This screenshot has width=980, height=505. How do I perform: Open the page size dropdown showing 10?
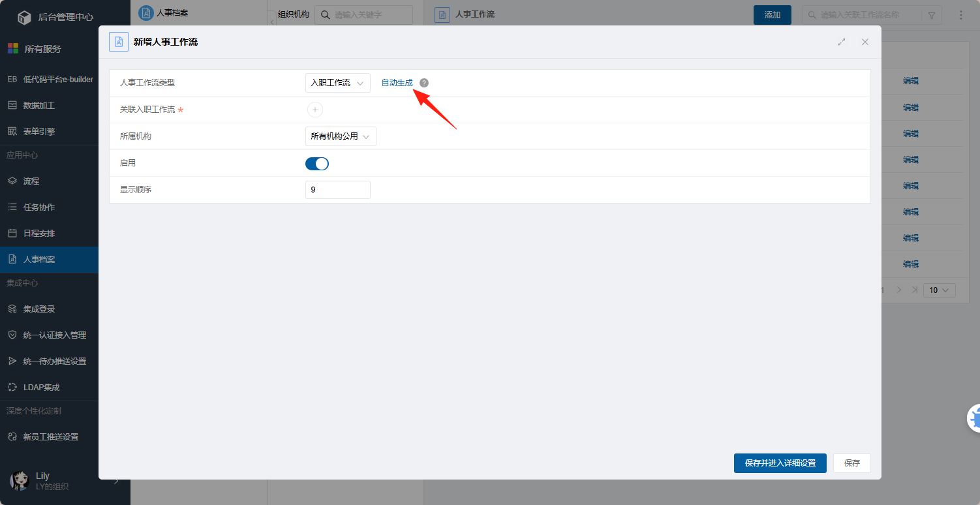939,290
